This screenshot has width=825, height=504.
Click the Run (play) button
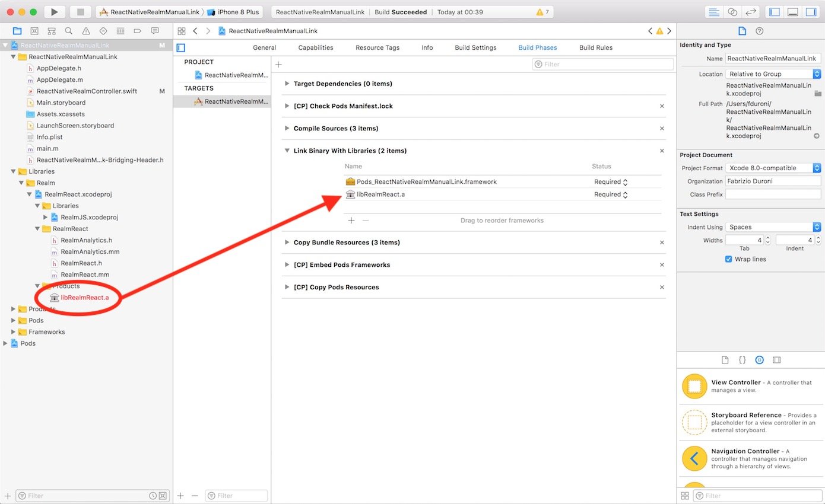pos(54,12)
